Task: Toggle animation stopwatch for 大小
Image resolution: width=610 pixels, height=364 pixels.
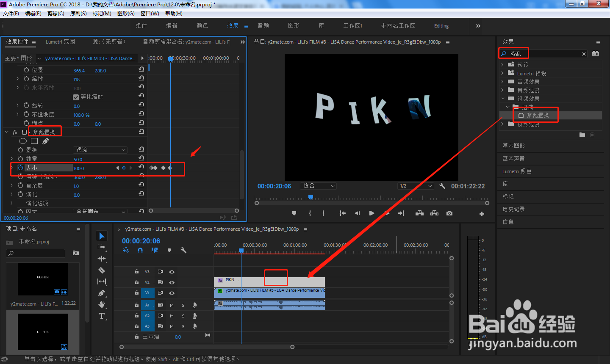Action: point(20,168)
